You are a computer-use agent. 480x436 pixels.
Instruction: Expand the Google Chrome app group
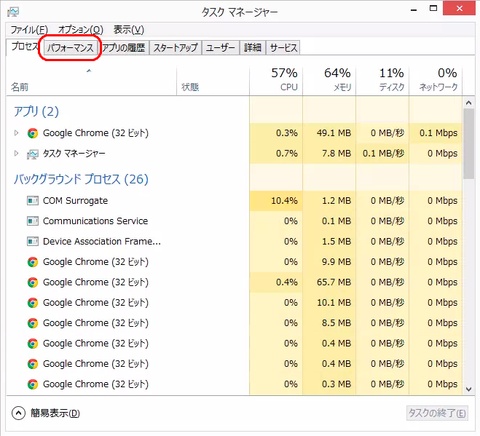click(16, 133)
